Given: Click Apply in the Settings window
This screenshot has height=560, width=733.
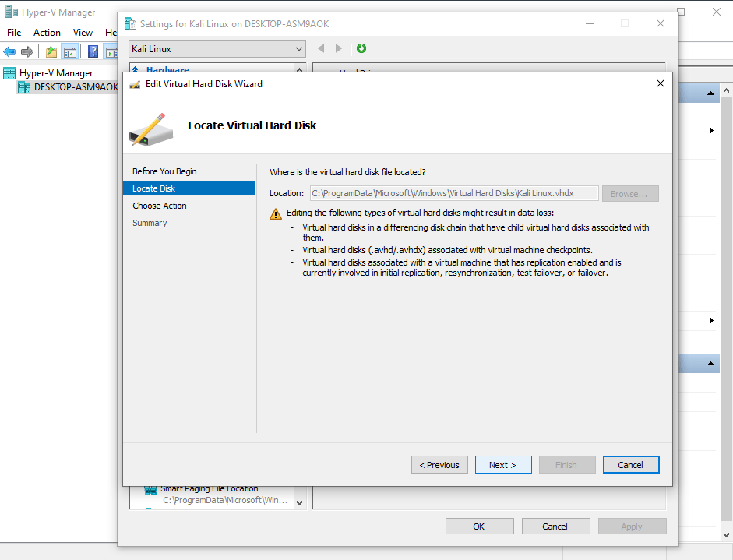Looking at the screenshot, I should pos(633,527).
